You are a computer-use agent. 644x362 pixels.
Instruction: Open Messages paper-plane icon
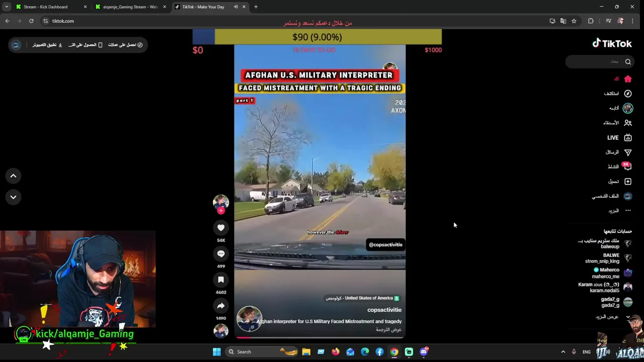point(628,152)
